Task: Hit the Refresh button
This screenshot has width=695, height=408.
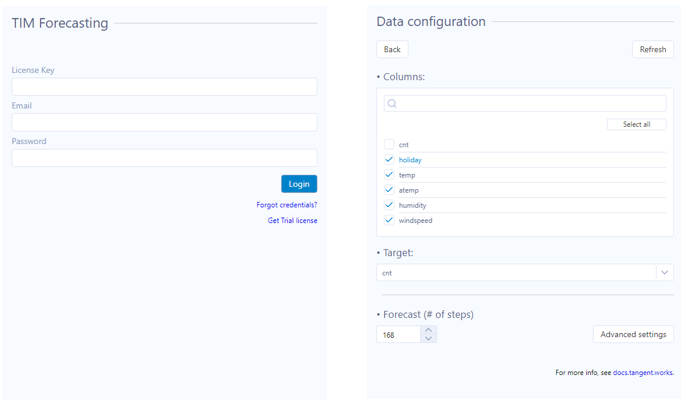Action: pos(652,49)
